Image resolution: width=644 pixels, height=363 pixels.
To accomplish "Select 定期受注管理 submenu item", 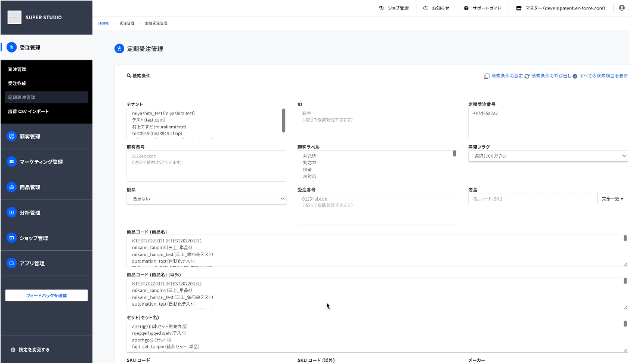I will point(47,97).
